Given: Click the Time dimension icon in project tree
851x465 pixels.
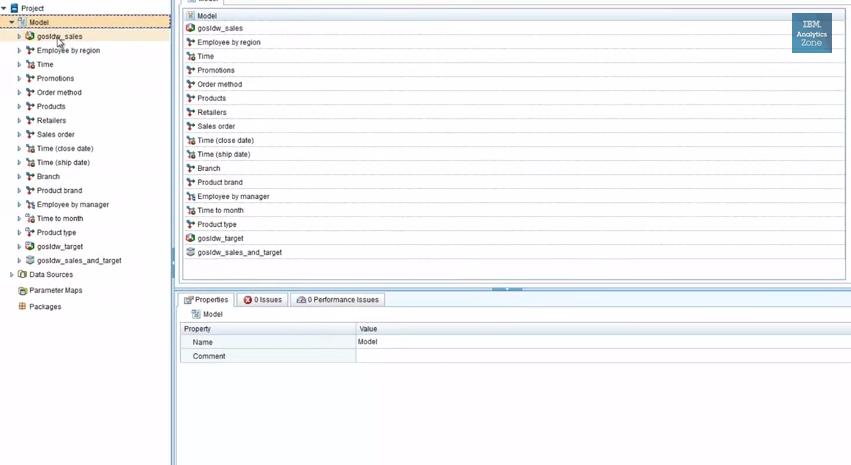Looking at the screenshot, I should 30,64.
